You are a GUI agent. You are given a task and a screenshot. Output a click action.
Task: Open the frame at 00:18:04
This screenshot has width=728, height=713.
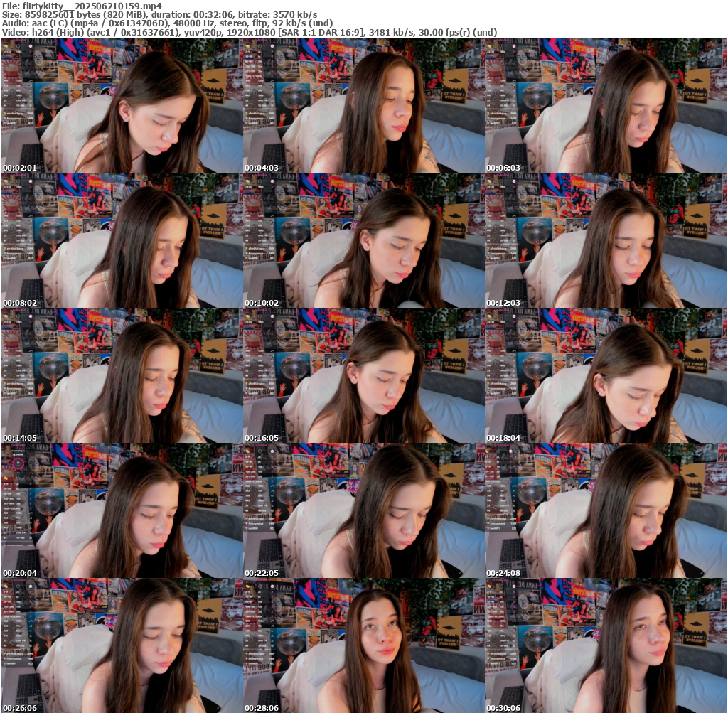(605, 375)
